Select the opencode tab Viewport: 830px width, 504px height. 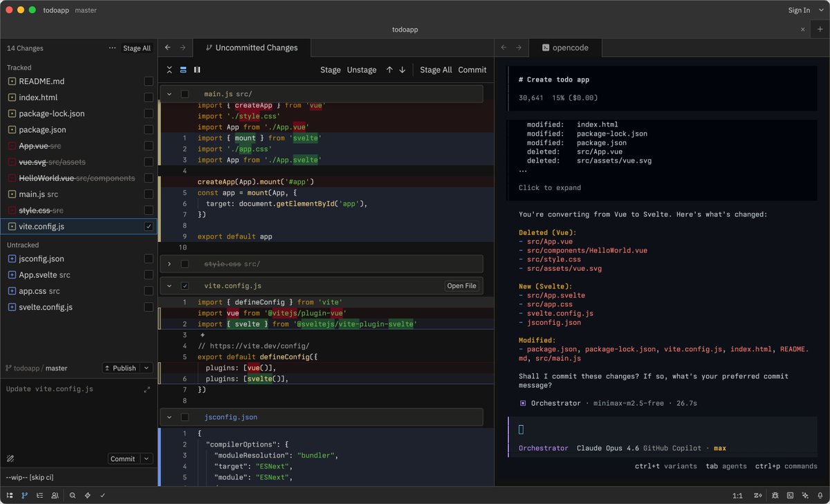[565, 48]
